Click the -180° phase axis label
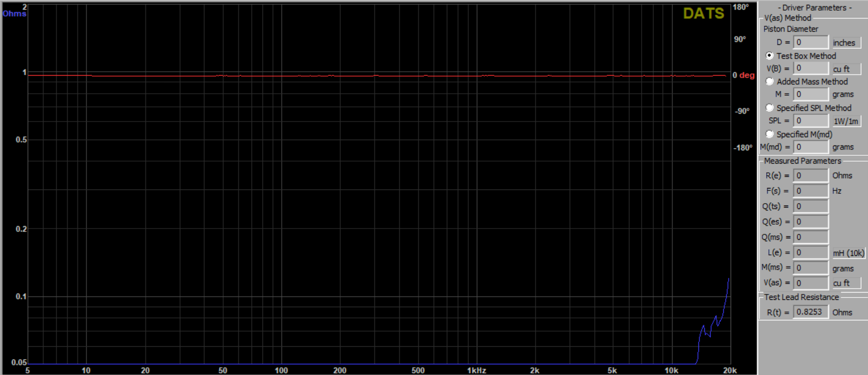This screenshot has width=868, height=375. [x=743, y=147]
